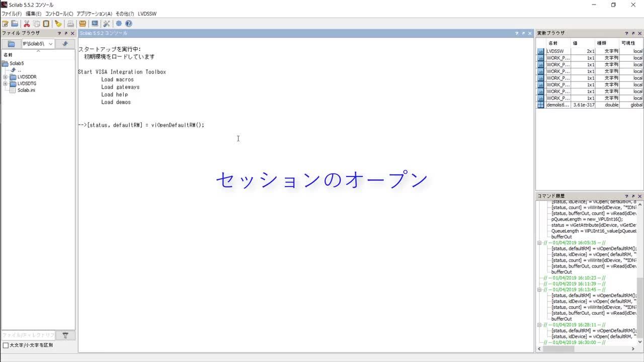Open Scilab preferences wrench-and-screwdriver icon
The image size is (644, 362).
106,24
